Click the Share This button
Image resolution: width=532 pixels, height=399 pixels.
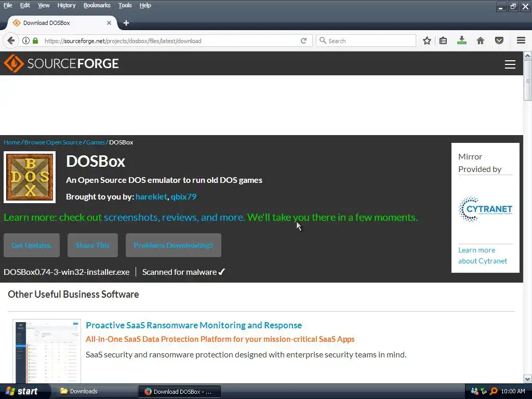(x=92, y=245)
